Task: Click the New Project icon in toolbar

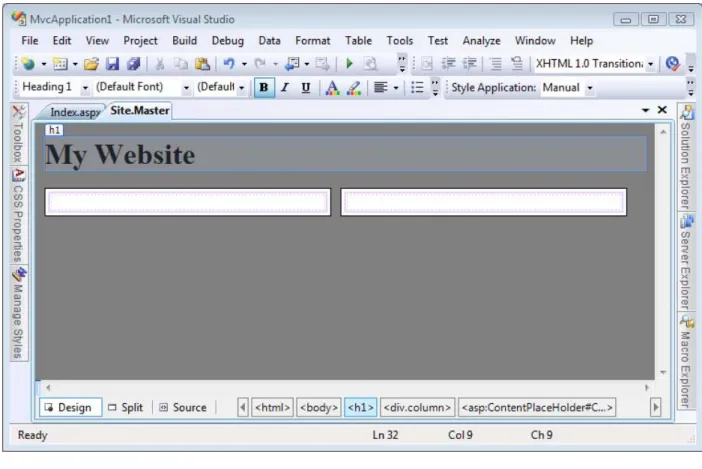Action: click(28, 64)
